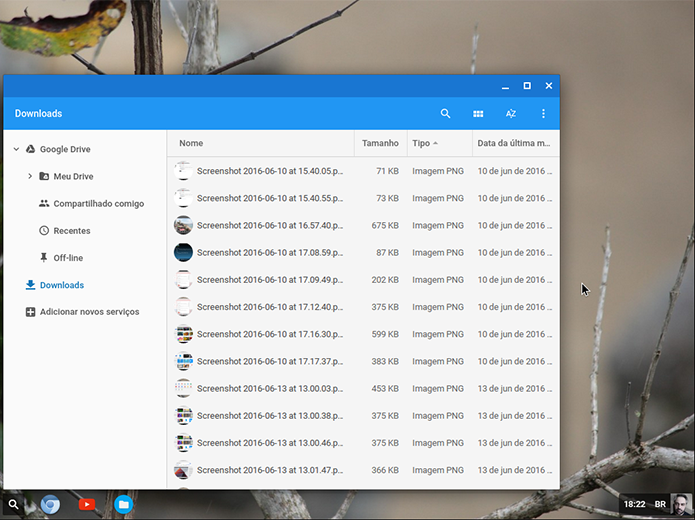Click thumbnail of the 17.08.59 screenshot
This screenshot has height=520, width=695.
coord(183,253)
